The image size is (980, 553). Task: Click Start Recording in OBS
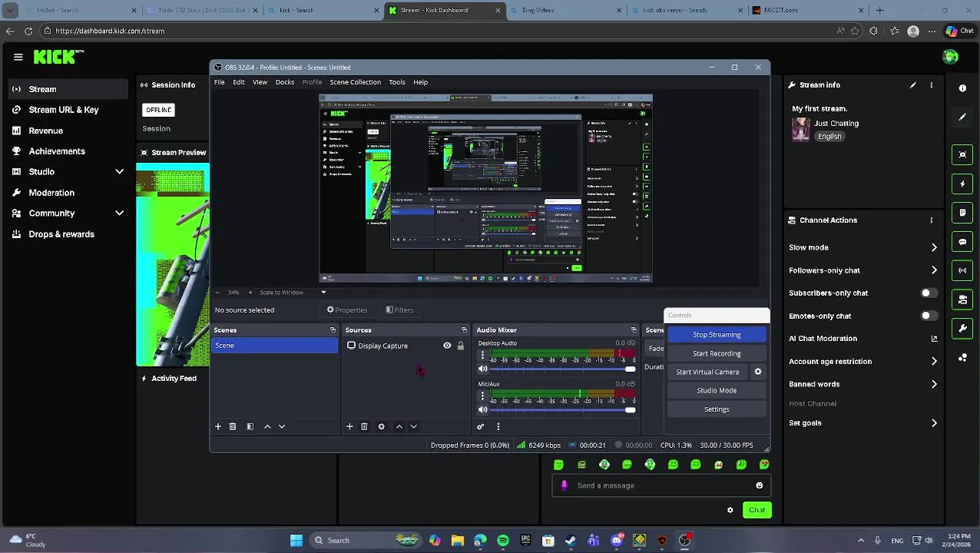coord(717,353)
